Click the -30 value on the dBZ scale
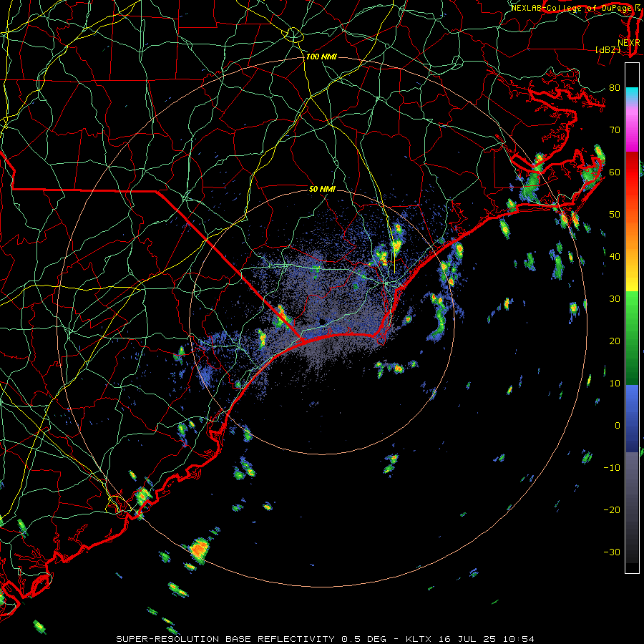The image size is (644, 644). (x=612, y=552)
